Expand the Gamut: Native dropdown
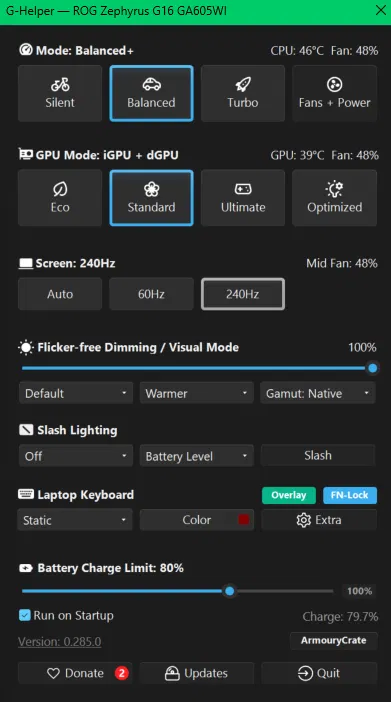The width and height of the screenshot is (391, 702). tap(318, 393)
